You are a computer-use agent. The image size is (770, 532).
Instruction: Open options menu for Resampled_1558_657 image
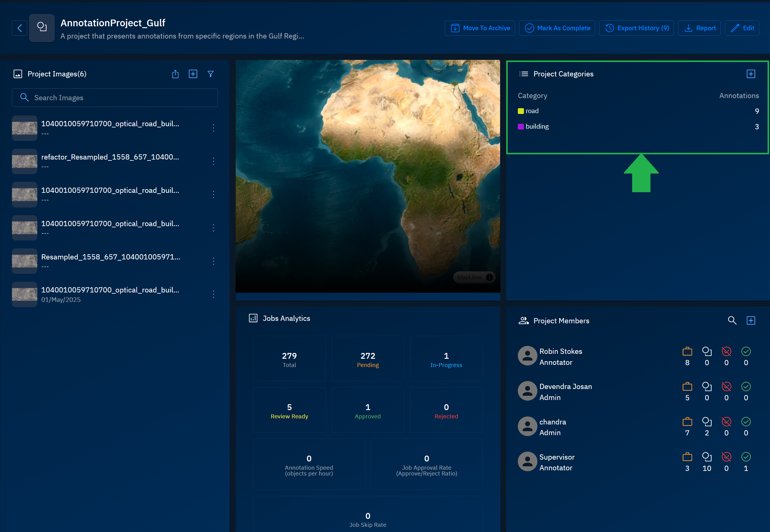click(x=213, y=261)
